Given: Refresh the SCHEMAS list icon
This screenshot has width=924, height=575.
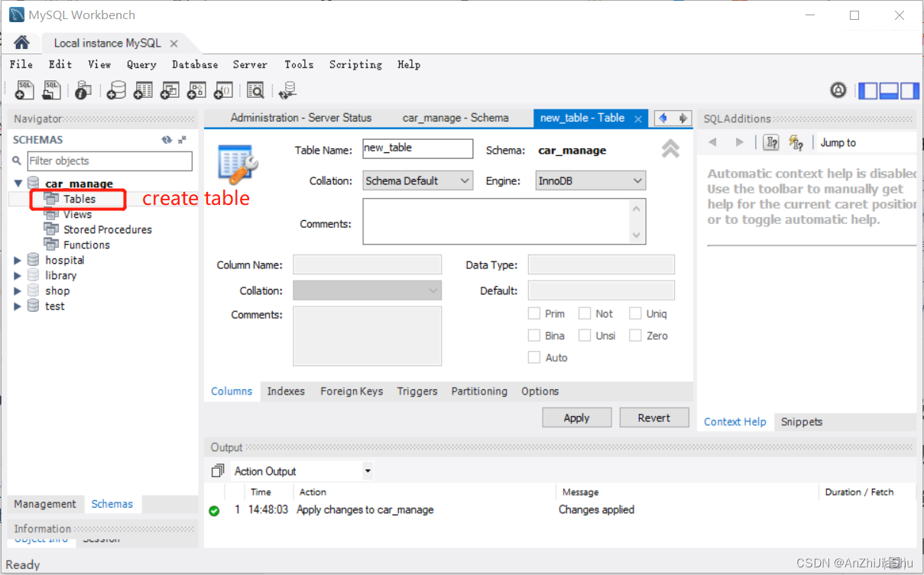Looking at the screenshot, I should click(167, 140).
